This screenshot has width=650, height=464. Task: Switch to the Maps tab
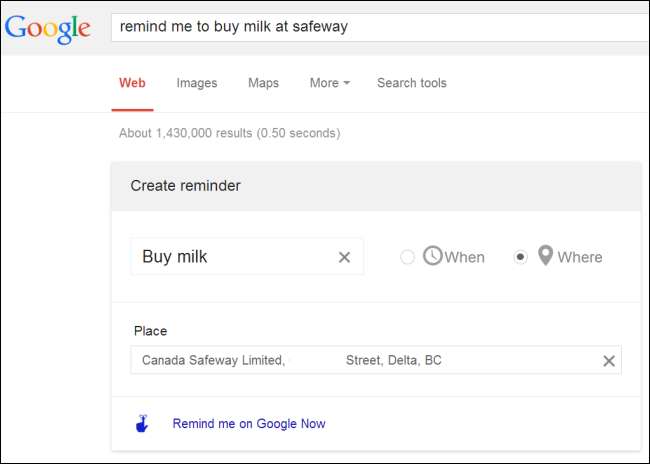pyautogui.click(x=263, y=83)
